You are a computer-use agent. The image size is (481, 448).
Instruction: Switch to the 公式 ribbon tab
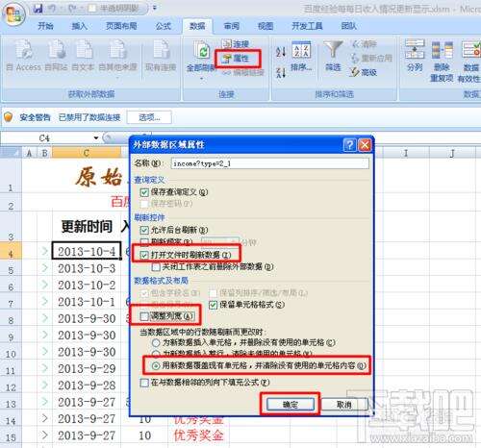click(164, 26)
